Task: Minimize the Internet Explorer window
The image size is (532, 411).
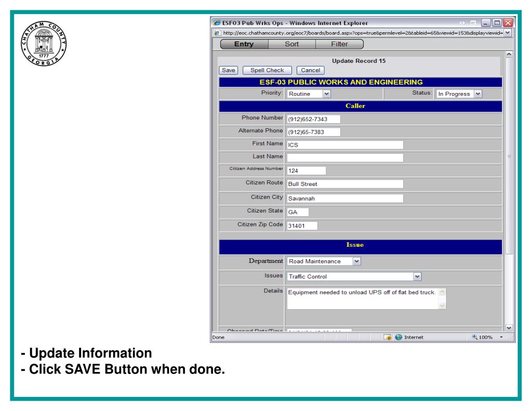Action: point(486,23)
